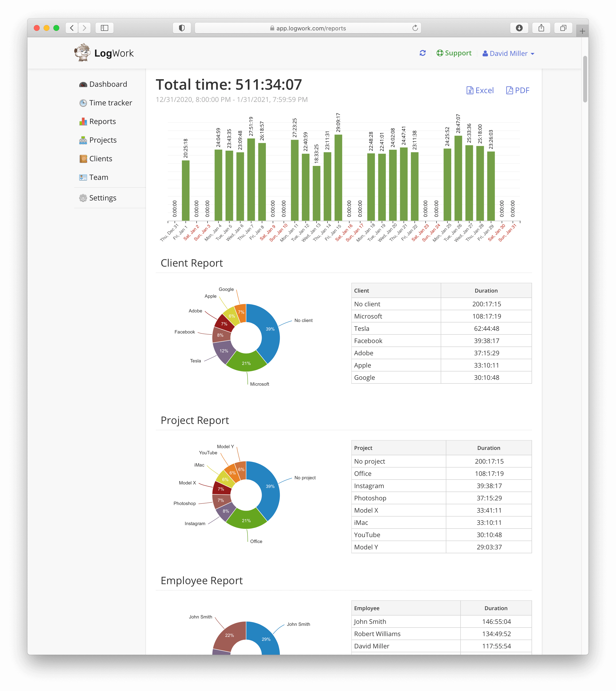Image resolution: width=616 pixels, height=691 pixels.
Task: Click the Safari privacy shield icon
Action: pyautogui.click(x=182, y=28)
